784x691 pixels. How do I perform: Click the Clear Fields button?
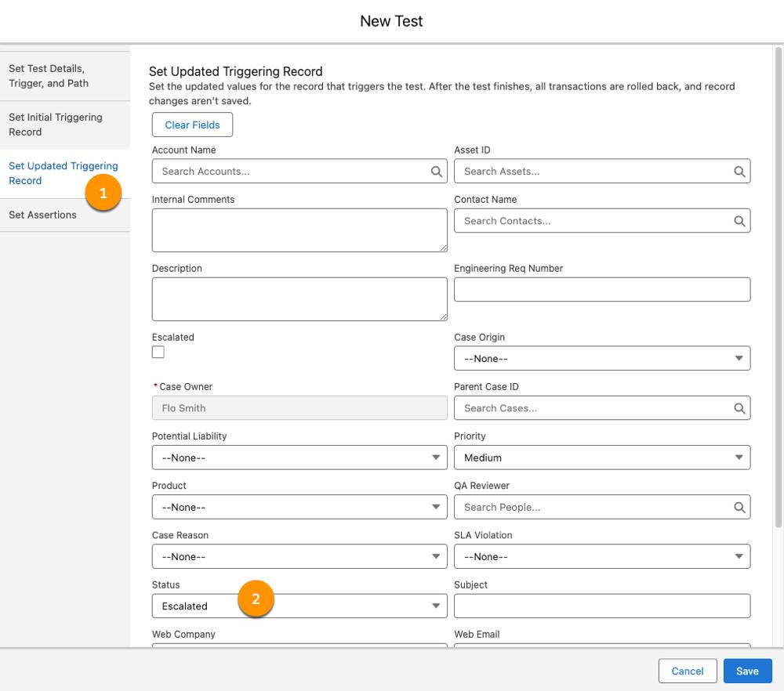pyautogui.click(x=193, y=125)
